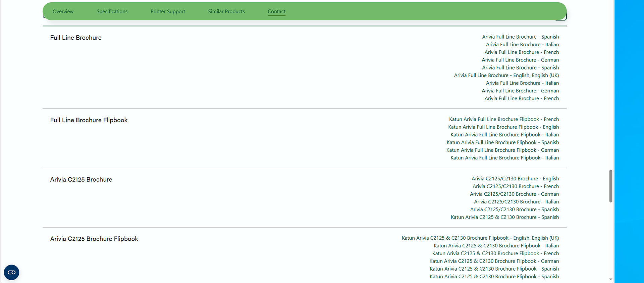Viewport: 644px width, 283px height.
Task: Open the Overview tab
Action: (x=63, y=11)
